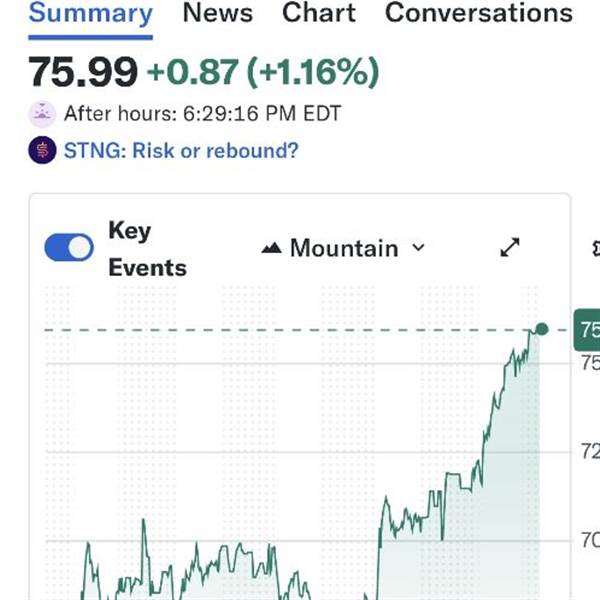Image resolution: width=600 pixels, height=600 pixels.
Task: Open the 'STNG: Risk or rebound?' link
Action: point(180,151)
